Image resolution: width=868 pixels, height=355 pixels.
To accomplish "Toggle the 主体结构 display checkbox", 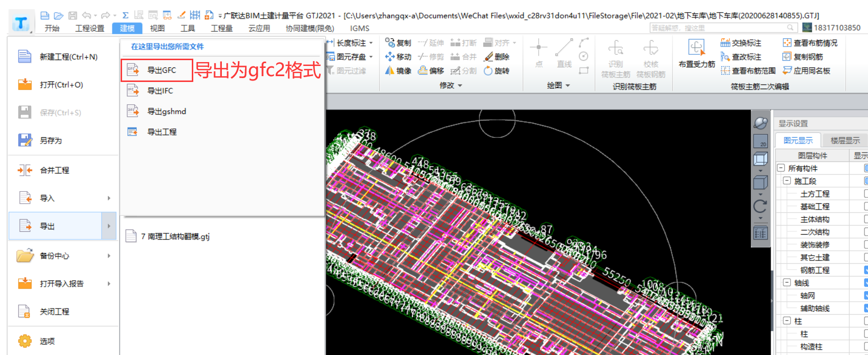I will [866, 219].
